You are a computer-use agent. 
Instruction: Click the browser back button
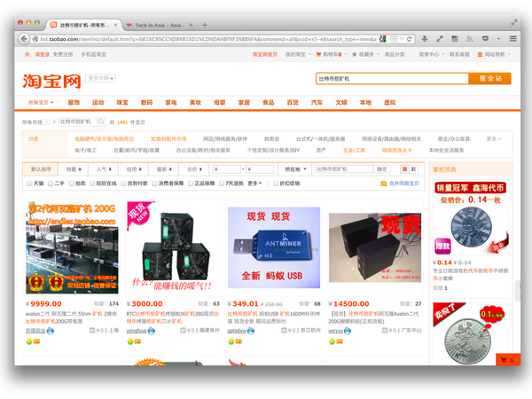(23, 39)
